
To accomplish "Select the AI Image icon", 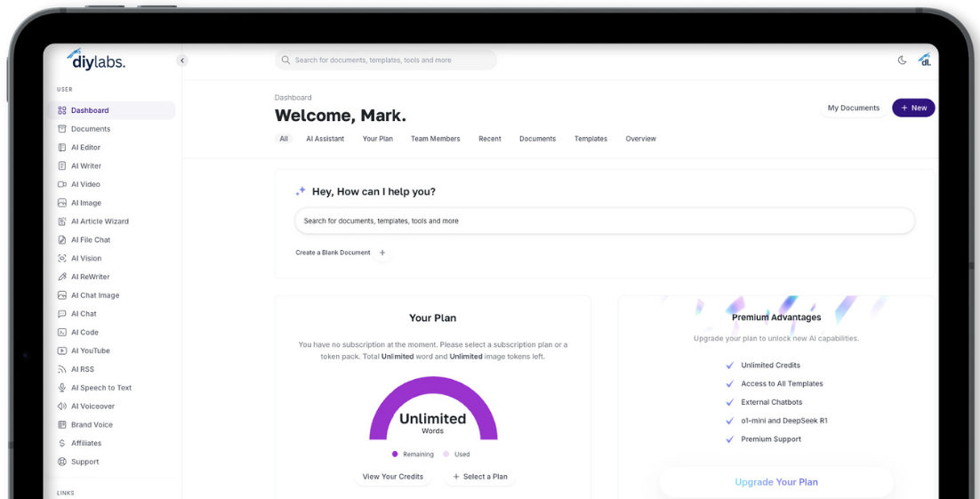I will click(62, 203).
